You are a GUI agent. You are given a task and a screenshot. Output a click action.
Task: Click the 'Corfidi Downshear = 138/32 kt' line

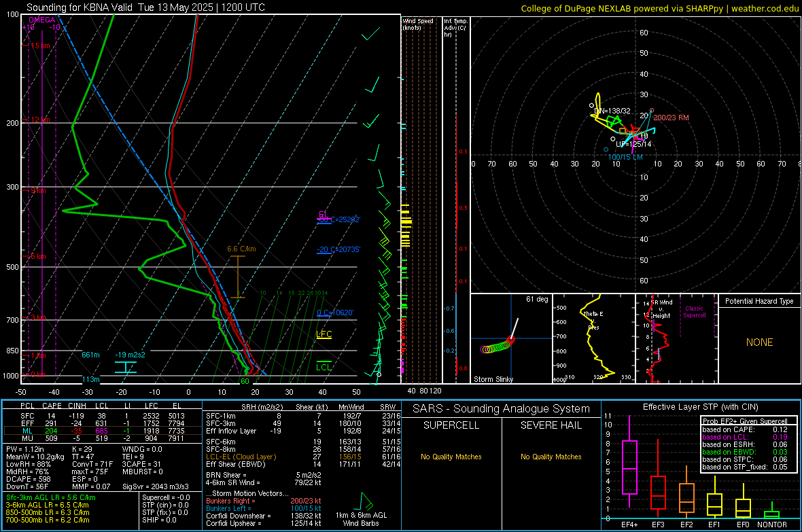pos(264,516)
